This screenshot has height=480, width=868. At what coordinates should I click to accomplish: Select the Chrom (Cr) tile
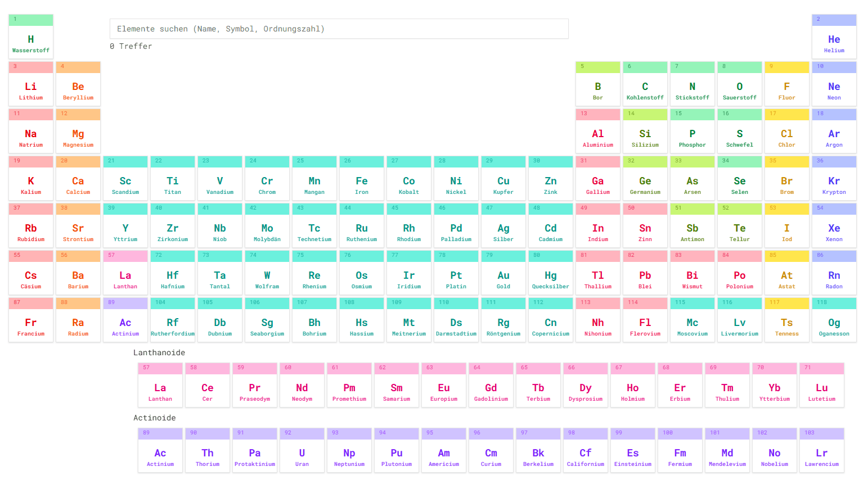point(267,178)
